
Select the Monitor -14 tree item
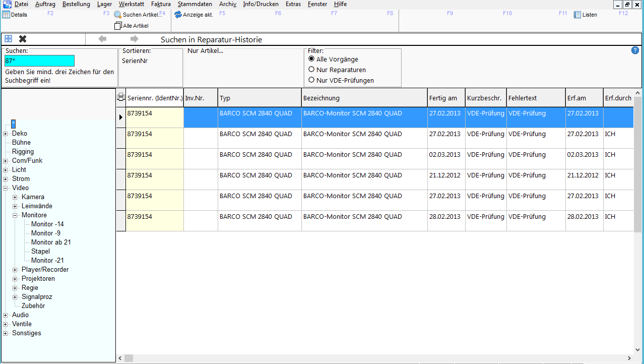click(47, 224)
